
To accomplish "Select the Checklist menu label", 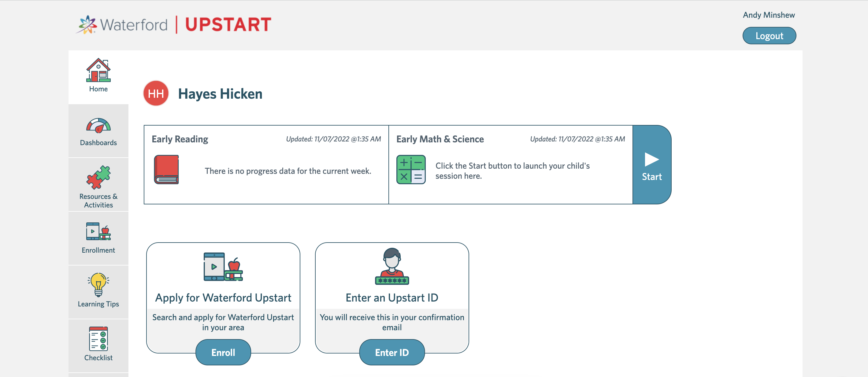I will [98, 357].
